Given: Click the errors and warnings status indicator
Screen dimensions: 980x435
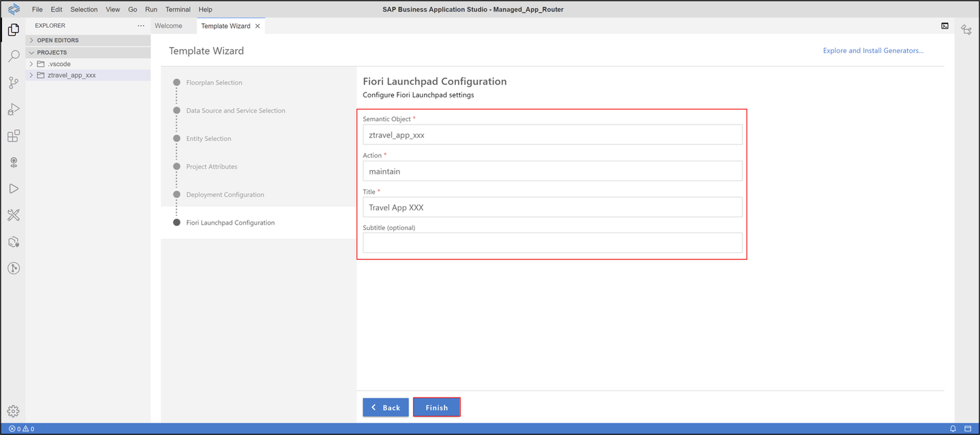Looking at the screenshot, I should (21, 429).
